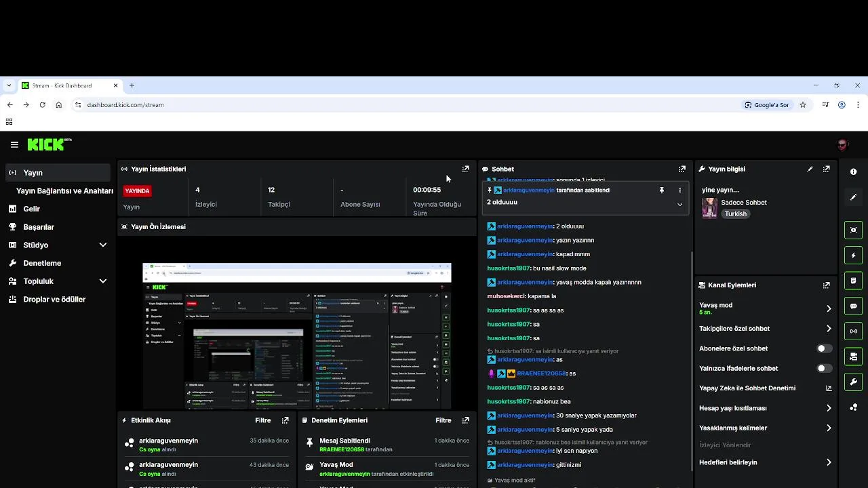Screen dimensions: 868x488
Task: Pop out the Sohbet chat panel
Action: tap(682, 169)
